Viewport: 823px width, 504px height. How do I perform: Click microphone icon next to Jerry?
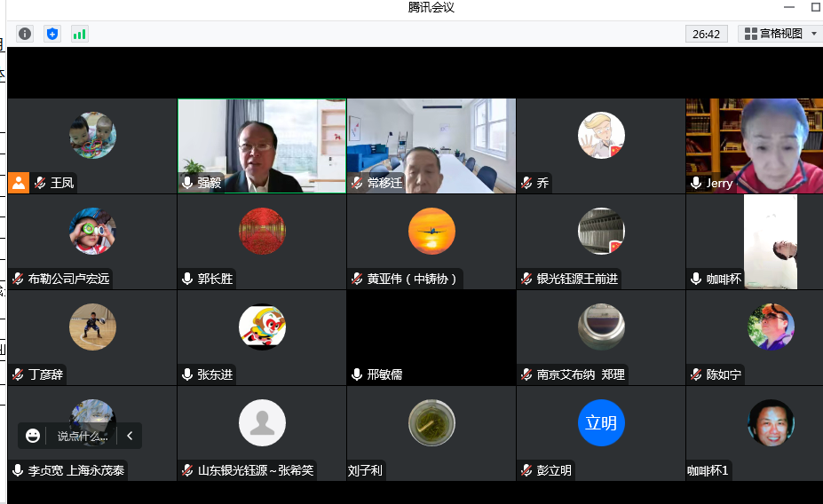click(696, 183)
